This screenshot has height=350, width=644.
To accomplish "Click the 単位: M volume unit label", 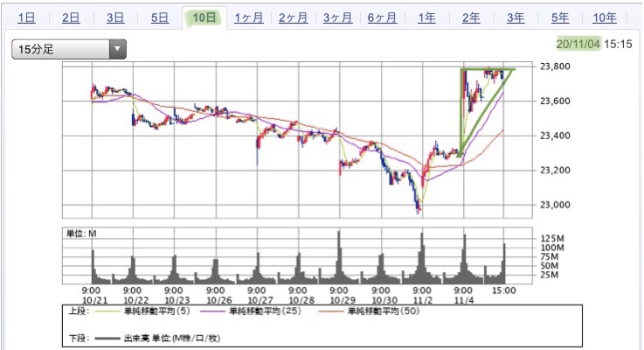I will coord(81,234).
